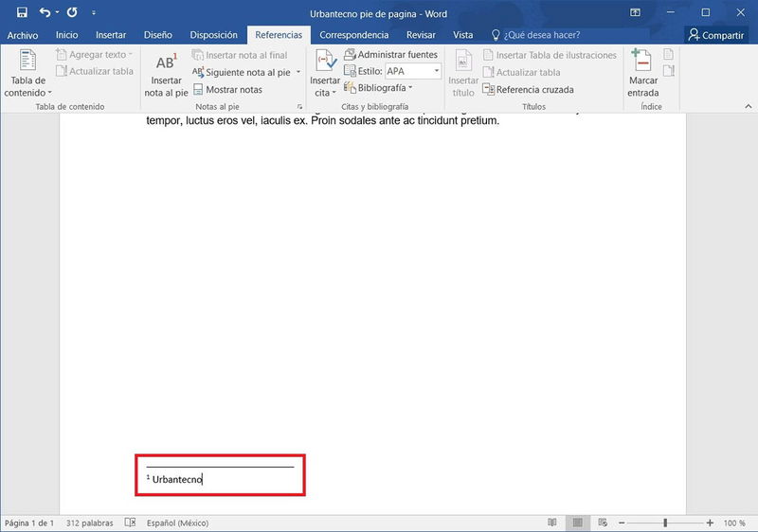
Task: Zoom in with the plus button
Action: click(x=710, y=523)
